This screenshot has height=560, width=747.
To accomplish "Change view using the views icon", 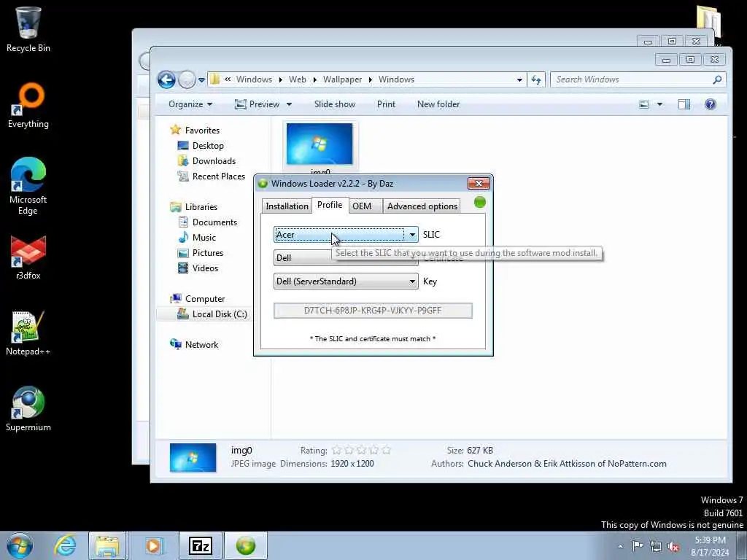I will [643, 104].
